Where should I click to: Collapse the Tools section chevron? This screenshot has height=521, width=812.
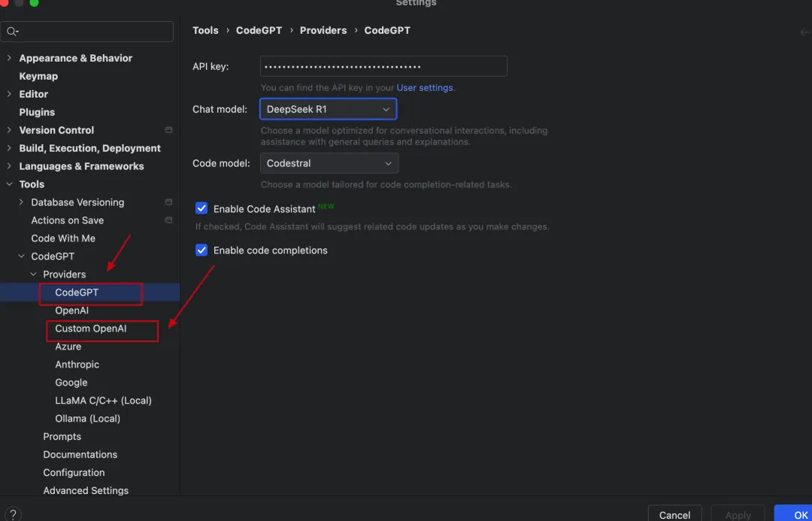pyautogui.click(x=9, y=184)
